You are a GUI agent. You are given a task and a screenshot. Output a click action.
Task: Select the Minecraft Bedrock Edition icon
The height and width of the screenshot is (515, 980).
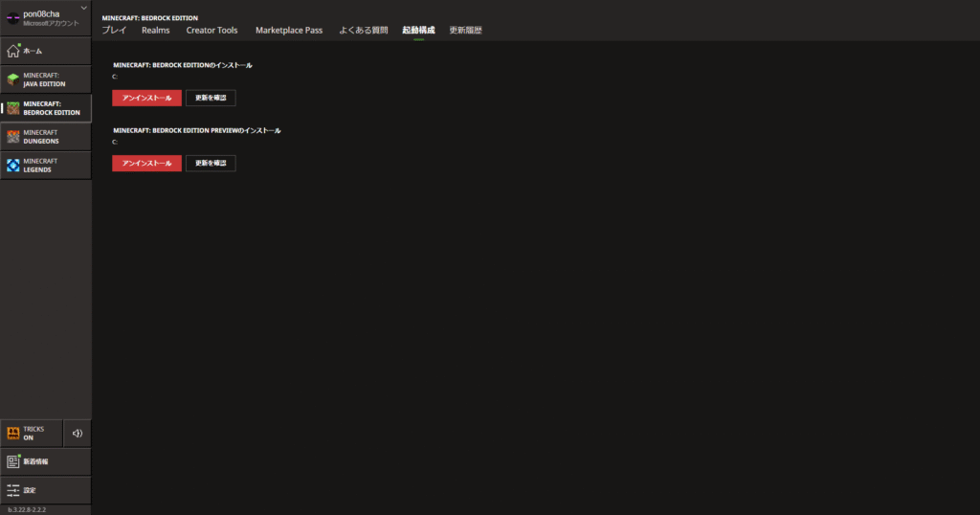[x=12, y=108]
